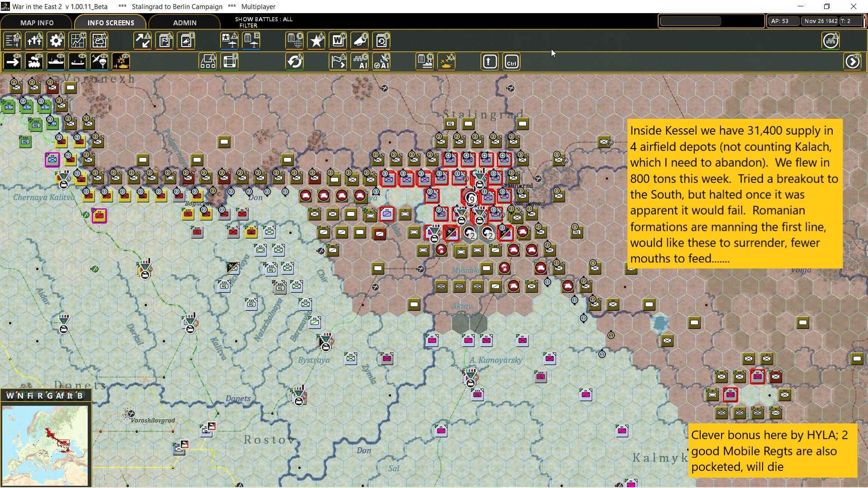Screen dimensions: 868x488
Task: Open the Save Game screen (S icon)
Action: point(382,41)
